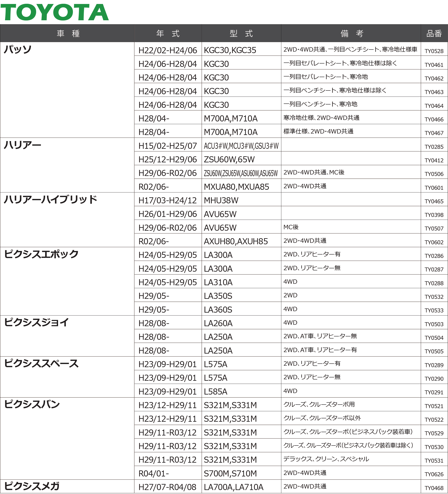The width and height of the screenshot is (448, 494).
Task: Select the ハリアー vehicle name cell
Action: point(22,145)
